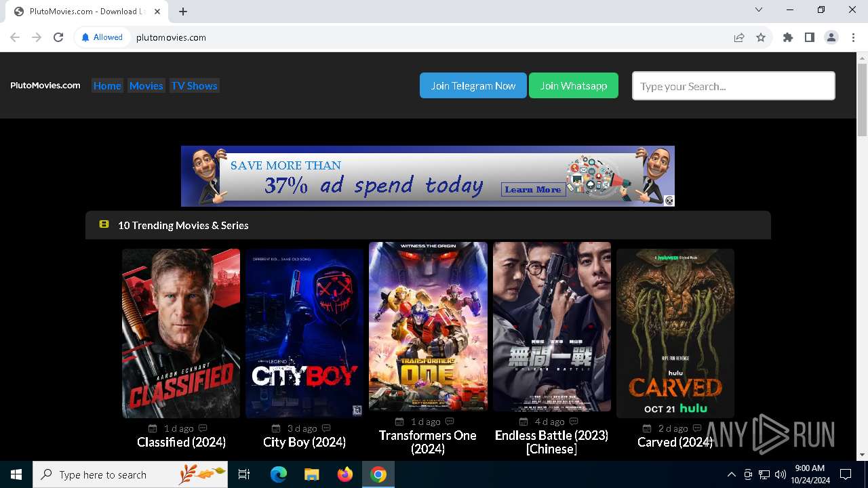Image resolution: width=868 pixels, height=488 pixels.
Task: Open the Chrome three-dot menu
Action: (852, 37)
